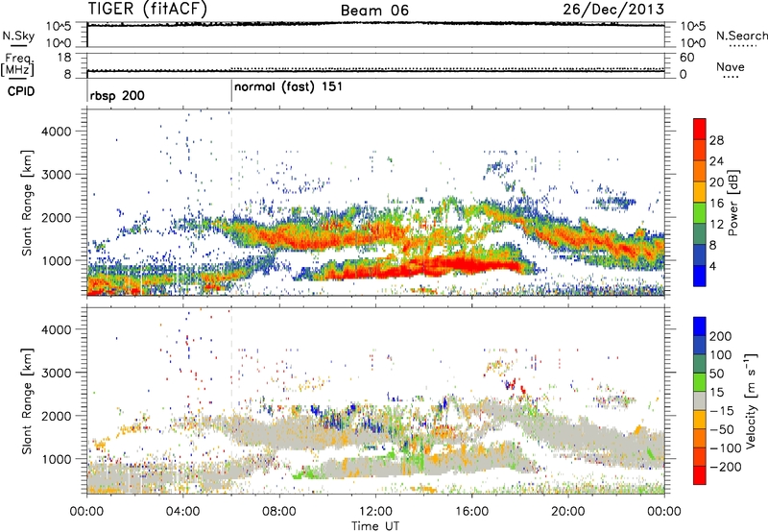
Task: Click the TIGER (fitACF) plot title
Action: click(x=148, y=9)
